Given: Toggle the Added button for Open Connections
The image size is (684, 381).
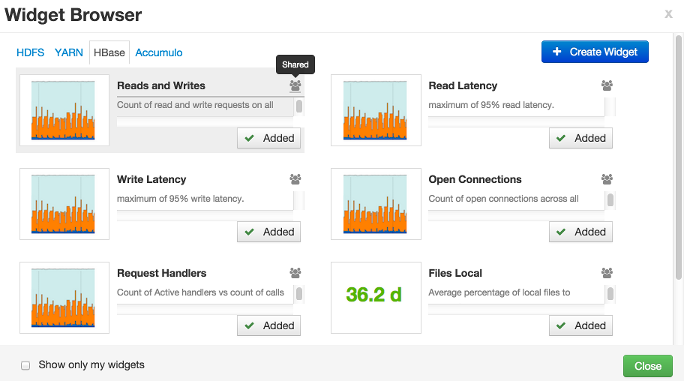Looking at the screenshot, I should tap(581, 232).
